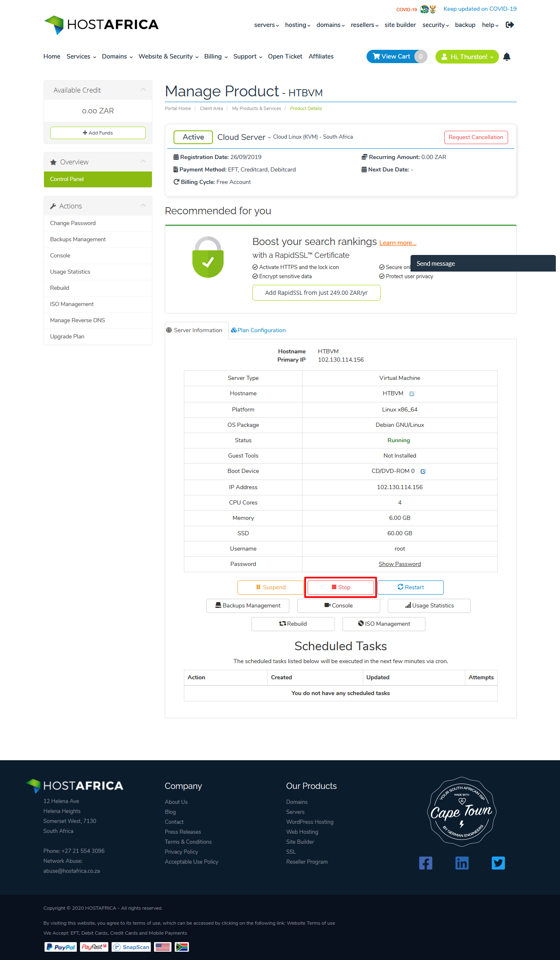Screen dimensions: 560x960
Task: Open HostAfrica Twitter page icon
Action: [498, 863]
